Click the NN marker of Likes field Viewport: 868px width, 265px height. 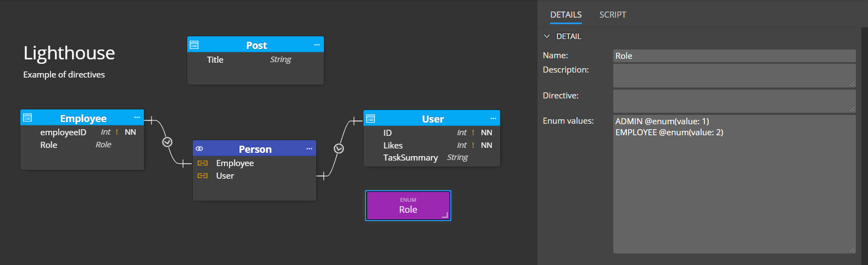[486, 145]
